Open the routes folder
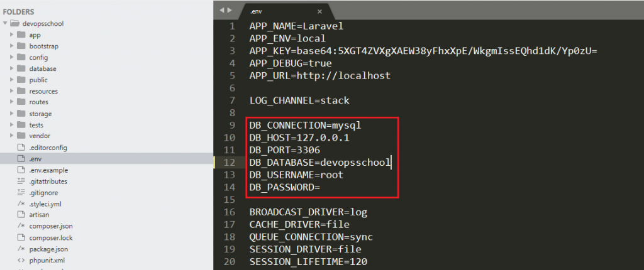Screen dimensions: 644x270 (x=38, y=102)
